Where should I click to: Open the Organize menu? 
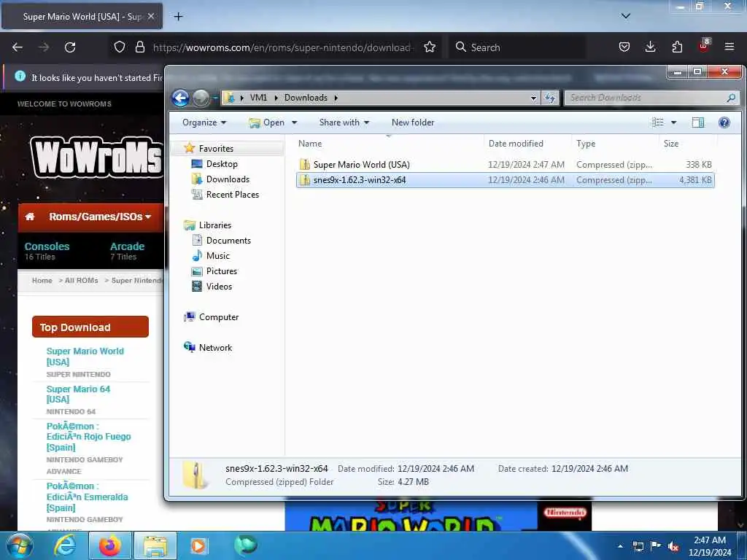point(204,122)
